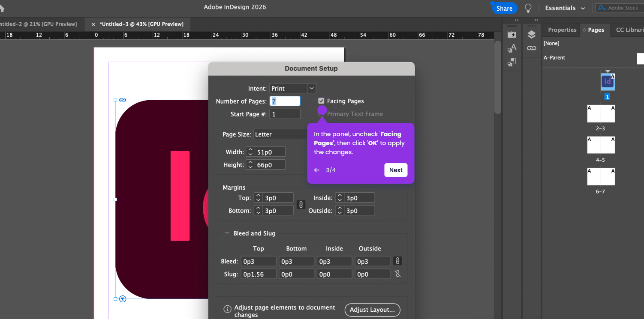This screenshot has width=644, height=319.
Task: Click the Adobe Stock search field
Action: coord(620,8)
